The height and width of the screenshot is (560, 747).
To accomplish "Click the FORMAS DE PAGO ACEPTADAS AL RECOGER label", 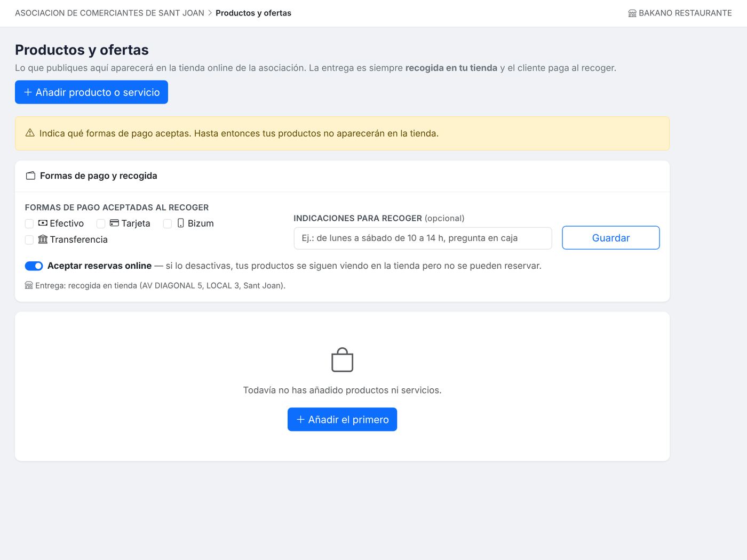I will tap(117, 207).
